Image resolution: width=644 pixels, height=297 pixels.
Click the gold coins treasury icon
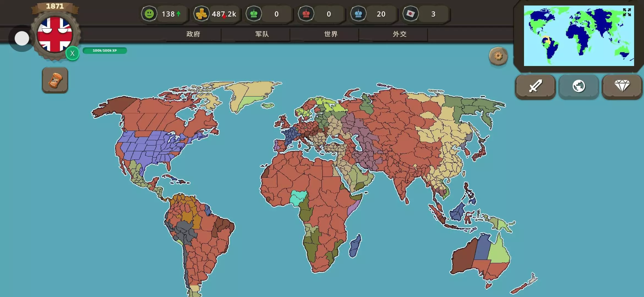(201, 14)
